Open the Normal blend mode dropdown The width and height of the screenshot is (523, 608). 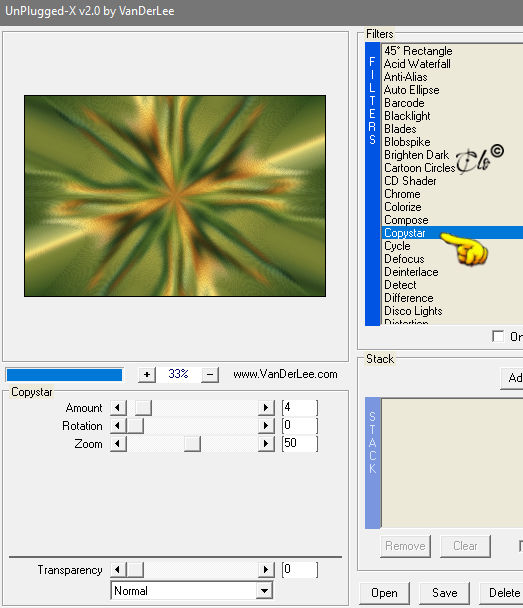pyautogui.click(x=192, y=591)
